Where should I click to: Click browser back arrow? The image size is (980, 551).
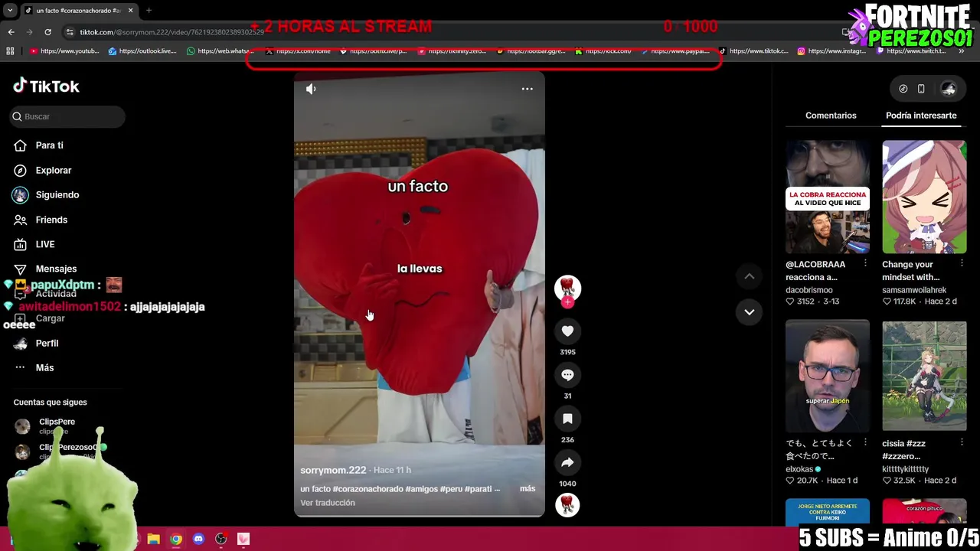point(11,32)
